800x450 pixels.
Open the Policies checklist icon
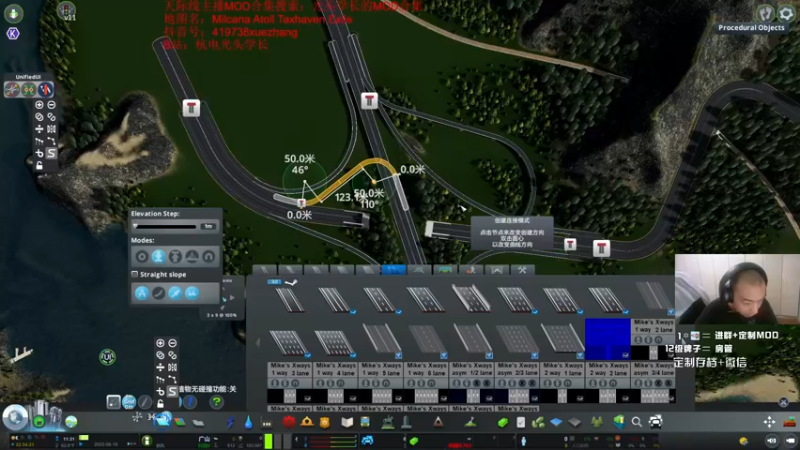520,422
